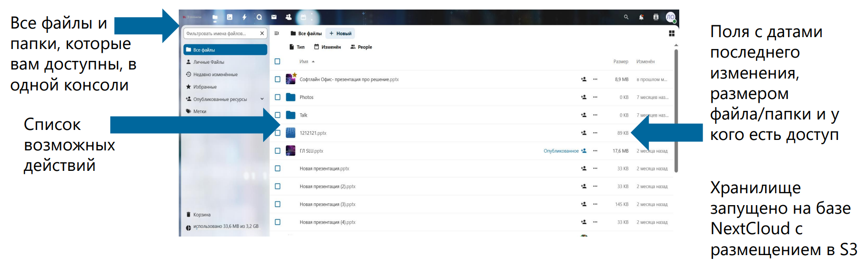868x267 pixels.
Task: Clear the file name filter with X
Action: click(262, 33)
